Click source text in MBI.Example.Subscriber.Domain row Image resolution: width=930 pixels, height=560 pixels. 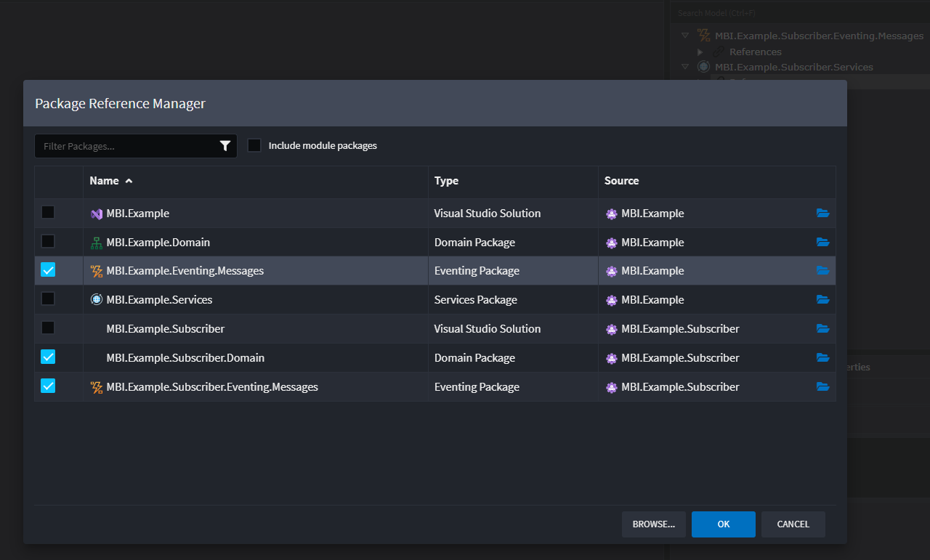(x=680, y=358)
